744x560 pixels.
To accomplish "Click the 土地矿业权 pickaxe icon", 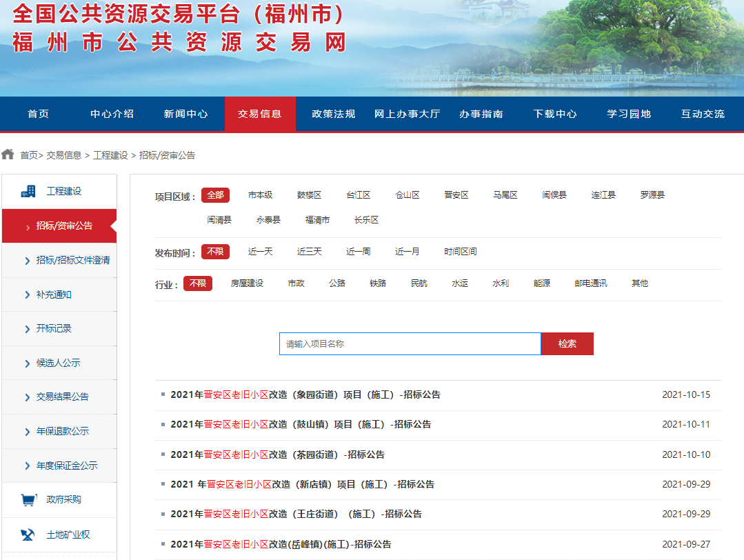I will [28, 534].
